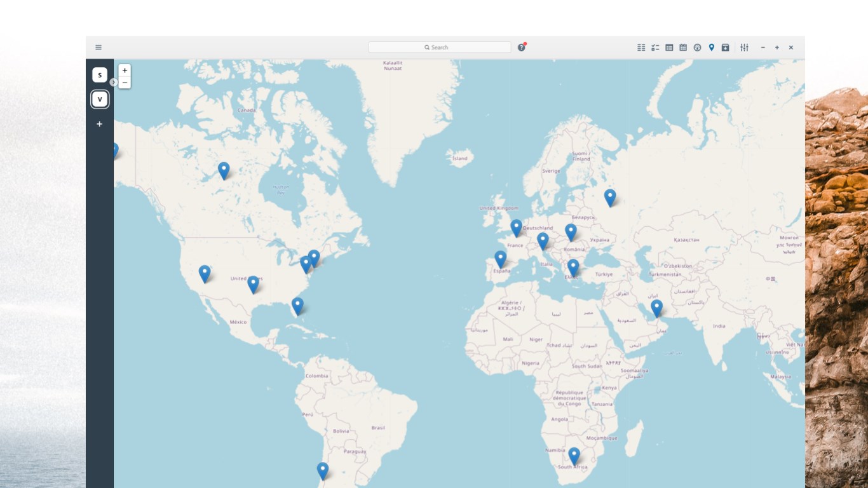Zoom in on the map
Viewport: 868px width, 488px height.
[125, 71]
